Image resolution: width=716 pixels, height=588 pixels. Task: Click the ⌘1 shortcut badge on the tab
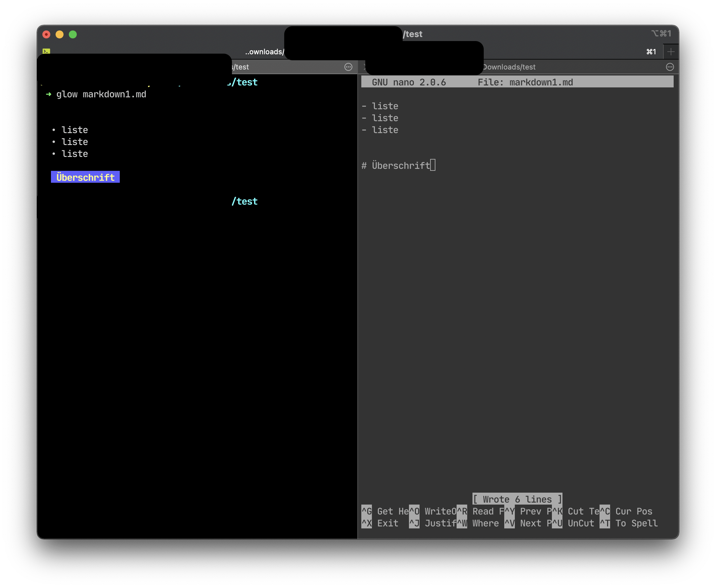click(x=651, y=52)
